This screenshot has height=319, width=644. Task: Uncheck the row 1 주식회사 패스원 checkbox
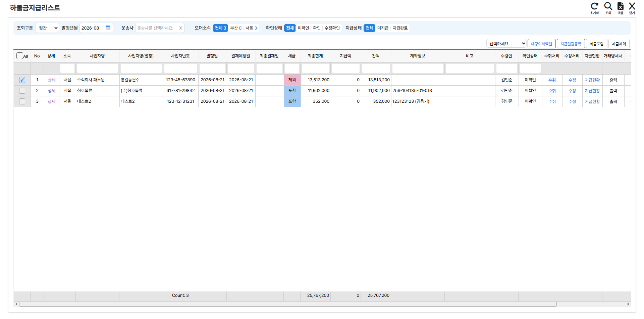pos(22,80)
